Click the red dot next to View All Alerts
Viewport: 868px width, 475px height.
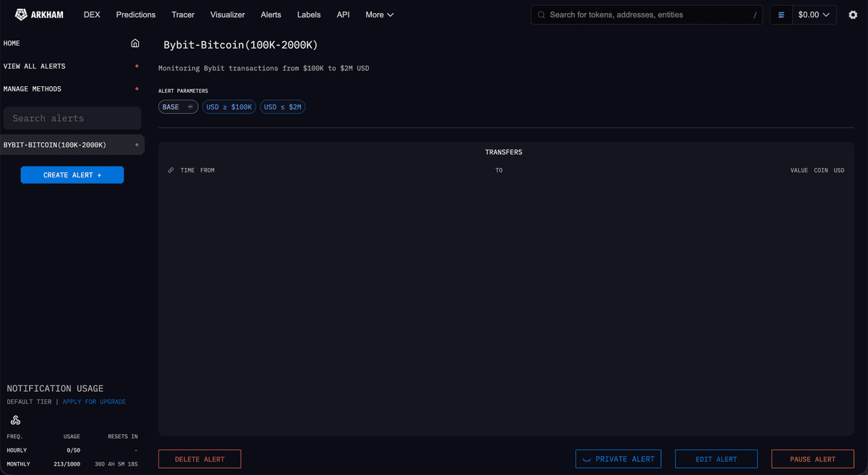tap(137, 66)
